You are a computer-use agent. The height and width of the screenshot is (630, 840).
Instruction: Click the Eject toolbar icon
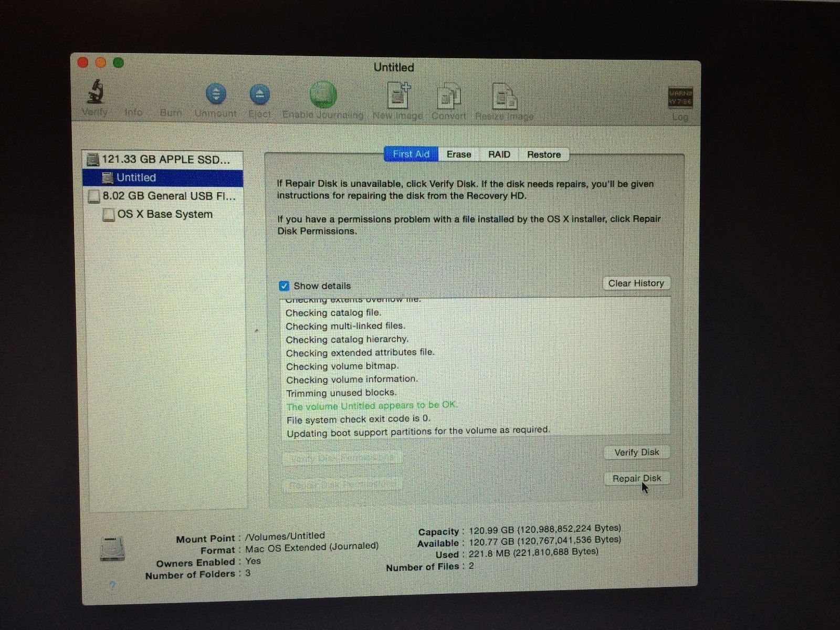(x=260, y=94)
